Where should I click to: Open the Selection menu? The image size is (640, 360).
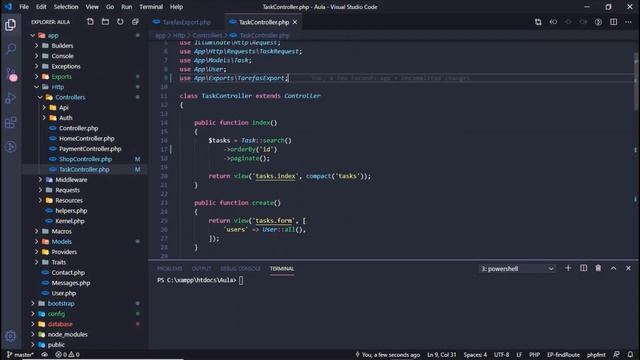pyautogui.click(x=66, y=7)
